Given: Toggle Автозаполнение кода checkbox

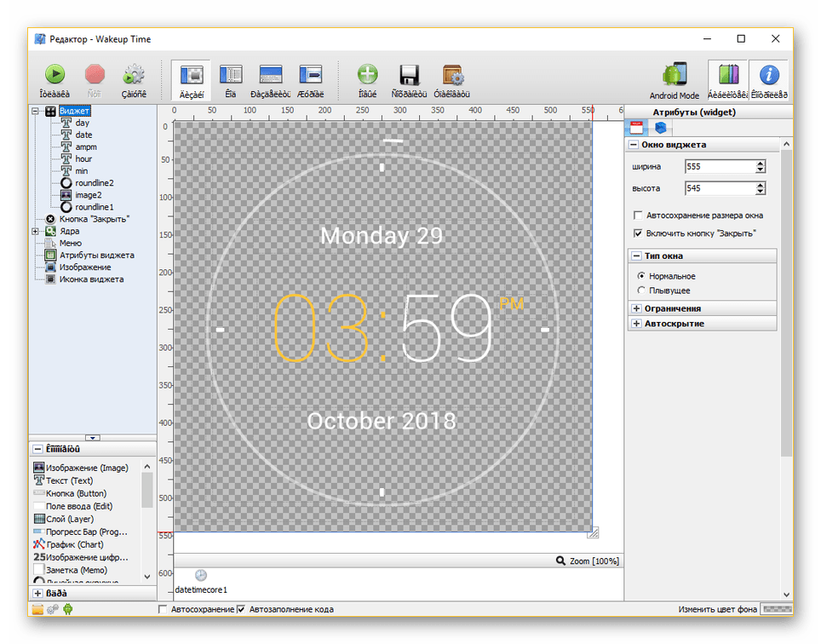Looking at the screenshot, I should 241,609.
